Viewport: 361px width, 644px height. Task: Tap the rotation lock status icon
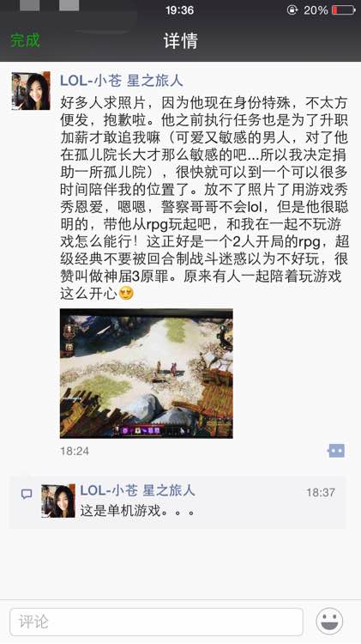point(292,9)
